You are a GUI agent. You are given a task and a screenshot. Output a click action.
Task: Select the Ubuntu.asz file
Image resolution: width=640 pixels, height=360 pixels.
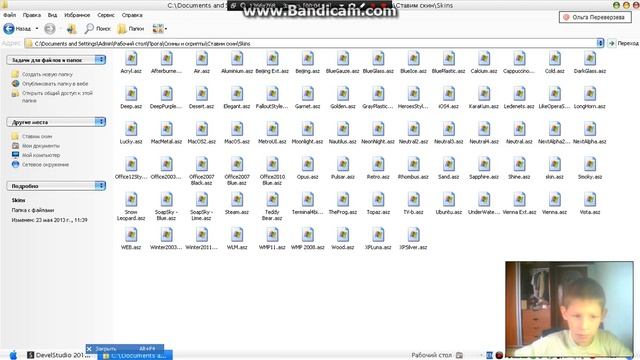coord(449,204)
